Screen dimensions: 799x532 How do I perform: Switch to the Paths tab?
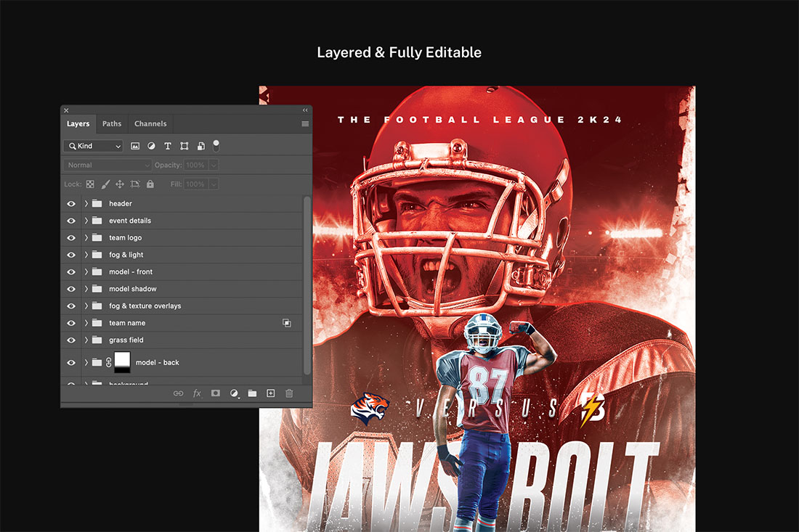pyautogui.click(x=112, y=123)
